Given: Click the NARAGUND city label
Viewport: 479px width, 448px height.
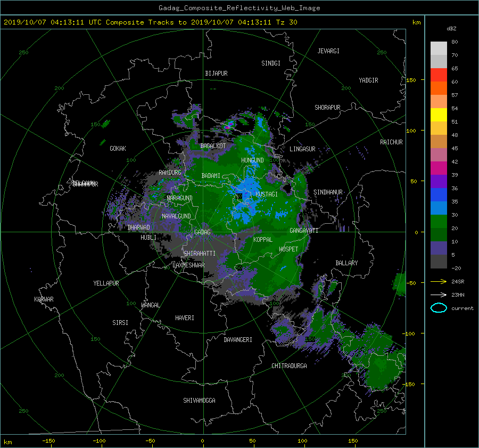Looking at the screenshot, I should pos(180,198).
